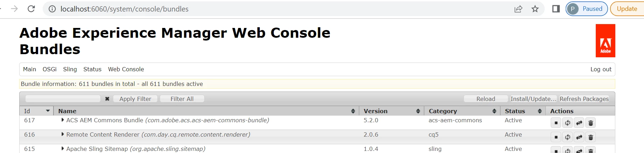
Task: Click Active status for ACS AEM Commons
Action: pyautogui.click(x=513, y=120)
